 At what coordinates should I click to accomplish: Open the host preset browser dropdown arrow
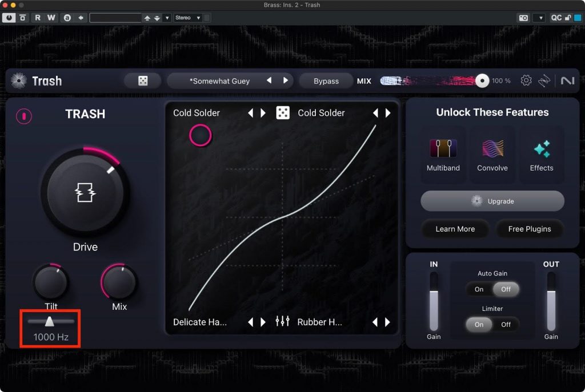[x=167, y=18]
